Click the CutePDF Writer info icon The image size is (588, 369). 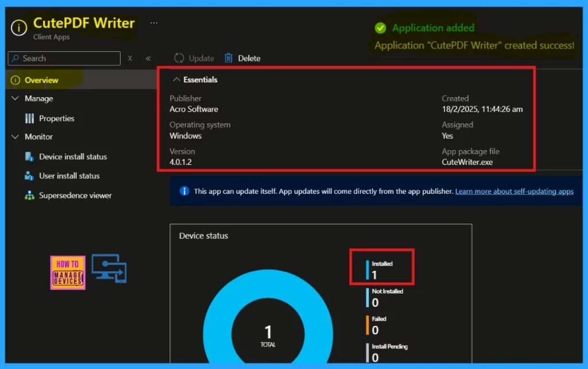click(x=19, y=28)
